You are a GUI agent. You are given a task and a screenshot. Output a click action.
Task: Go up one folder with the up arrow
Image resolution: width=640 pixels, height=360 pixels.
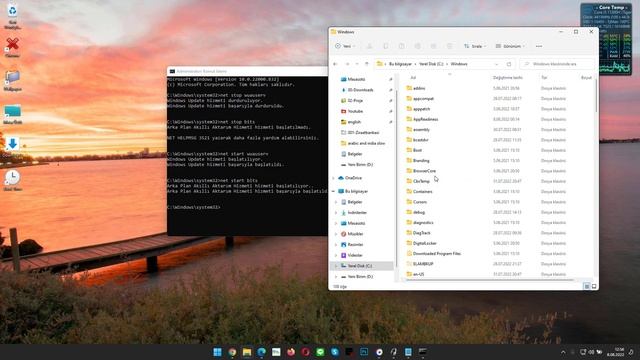click(367, 64)
